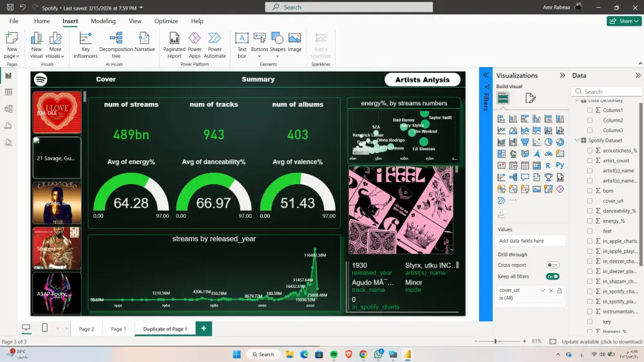Select the treemap visual

(x=502, y=154)
